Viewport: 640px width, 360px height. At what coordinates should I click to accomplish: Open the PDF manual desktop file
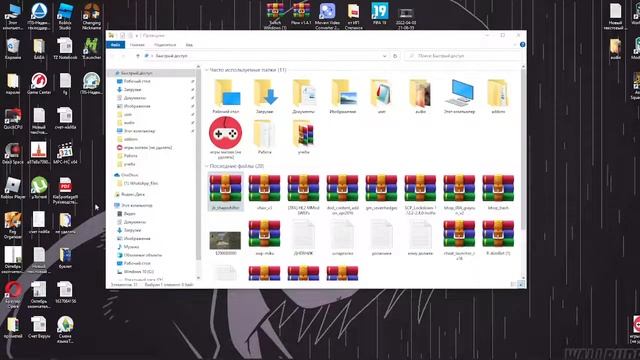click(x=65, y=191)
